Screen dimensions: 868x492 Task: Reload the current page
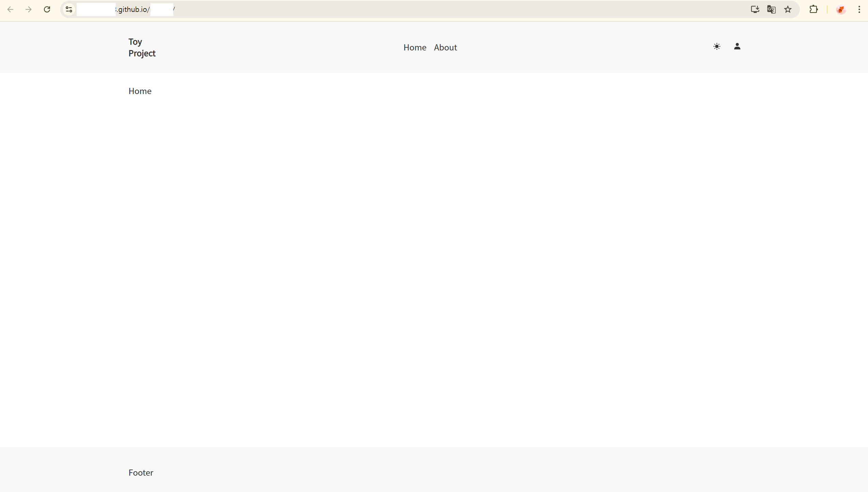(47, 9)
